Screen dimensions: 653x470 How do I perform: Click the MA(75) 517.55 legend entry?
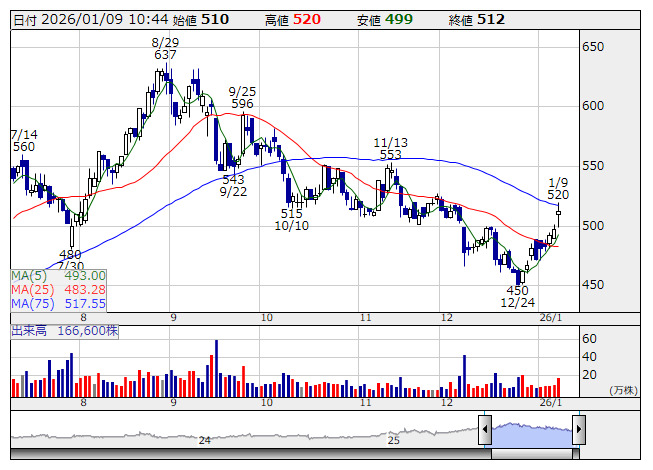(59, 303)
